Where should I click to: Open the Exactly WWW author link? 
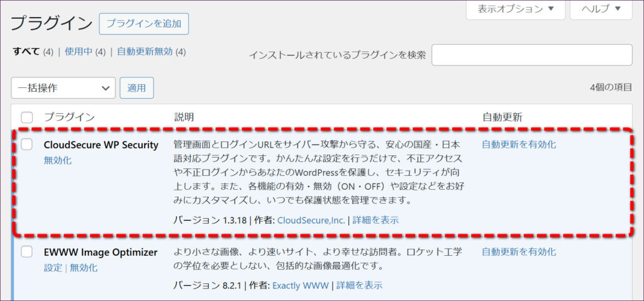click(x=300, y=285)
